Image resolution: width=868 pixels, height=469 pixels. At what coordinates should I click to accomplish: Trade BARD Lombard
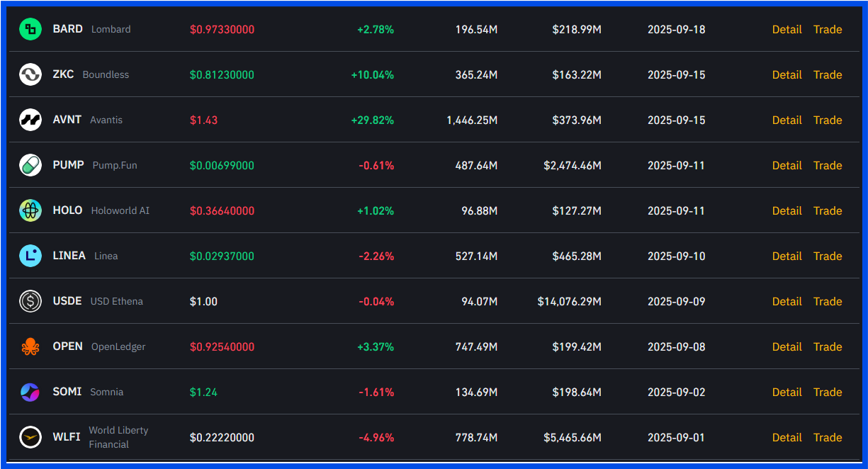[828, 29]
